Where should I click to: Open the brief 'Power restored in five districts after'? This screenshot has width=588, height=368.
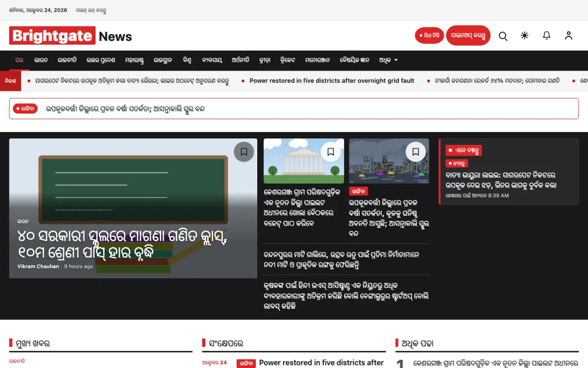(x=321, y=363)
